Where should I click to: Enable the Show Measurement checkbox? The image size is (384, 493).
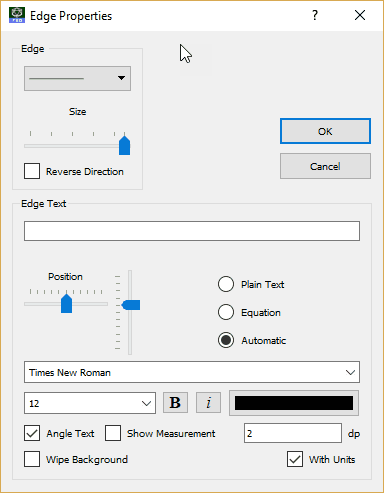pyautogui.click(x=113, y=433)
